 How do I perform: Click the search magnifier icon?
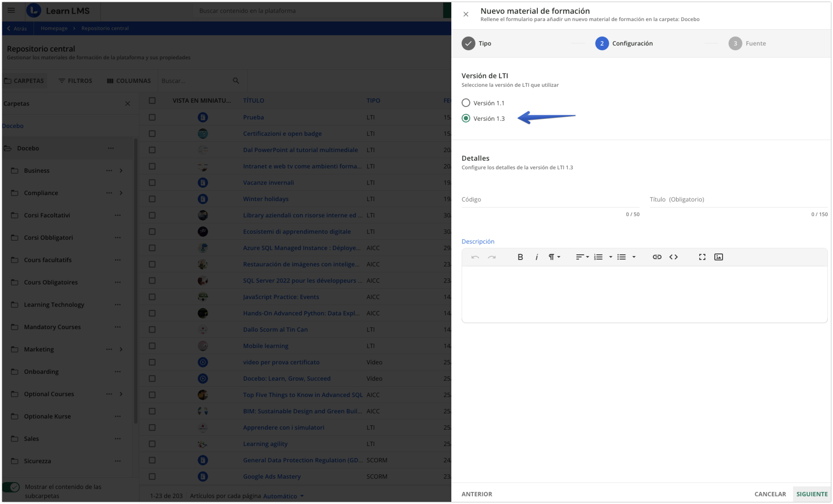click(x=236, y=80)
